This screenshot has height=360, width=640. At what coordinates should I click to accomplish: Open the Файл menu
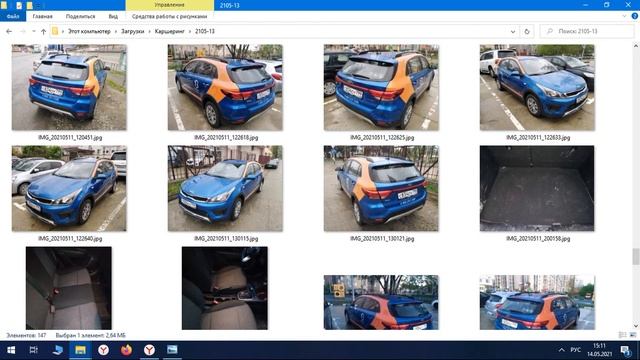13,16
